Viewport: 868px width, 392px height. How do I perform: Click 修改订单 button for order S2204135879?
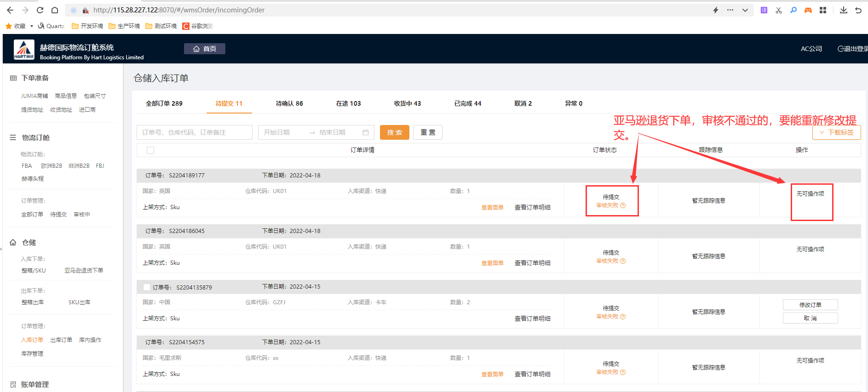pos(810,305)
